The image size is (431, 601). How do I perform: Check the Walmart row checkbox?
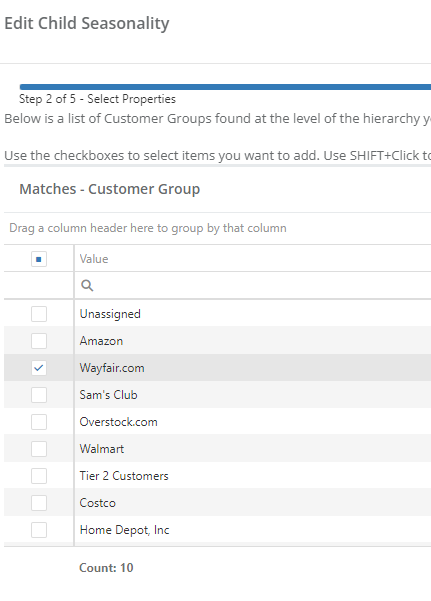point(39,449)
